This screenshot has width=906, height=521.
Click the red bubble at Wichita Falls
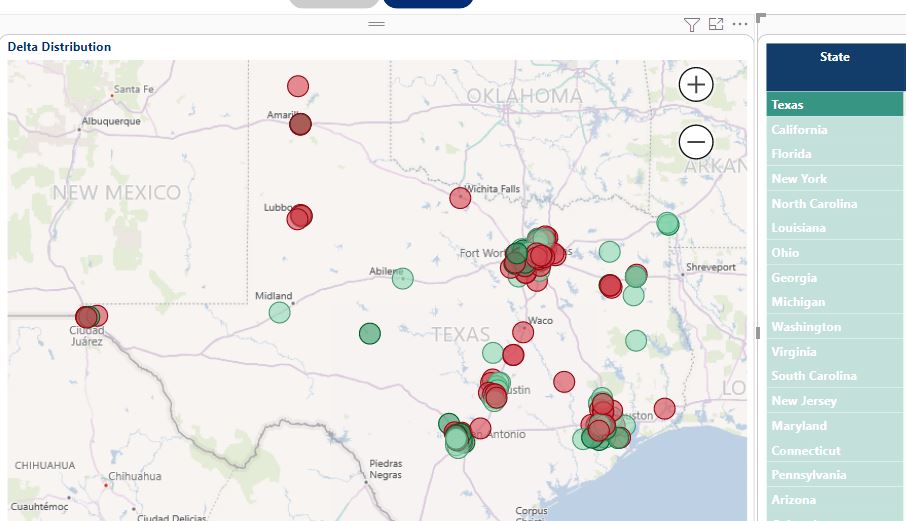(460, 198)
